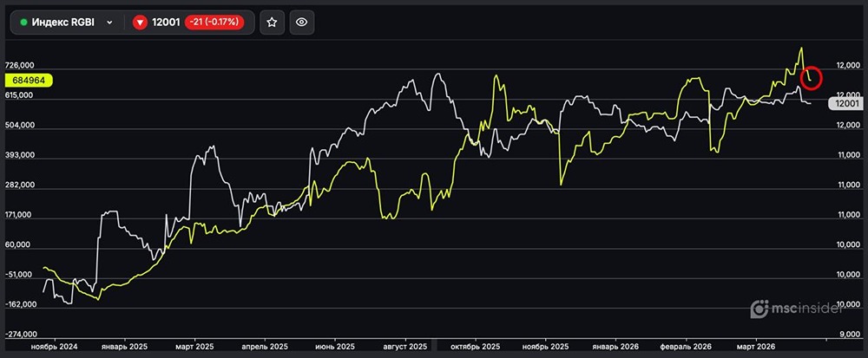Click the red down-arrow price direction icon
Image resolution: width=868 pixels, height=358 pixels.
click(140, 23)
